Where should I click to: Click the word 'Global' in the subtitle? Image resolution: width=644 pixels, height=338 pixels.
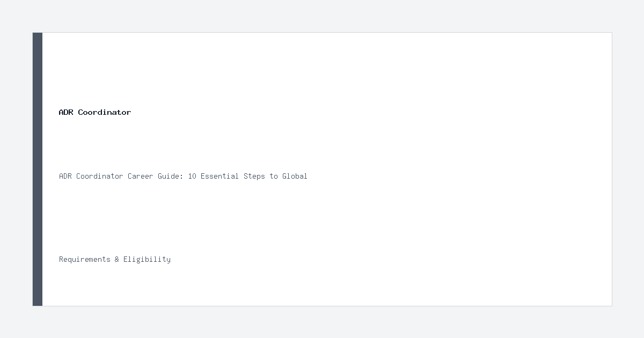point(295,176)
